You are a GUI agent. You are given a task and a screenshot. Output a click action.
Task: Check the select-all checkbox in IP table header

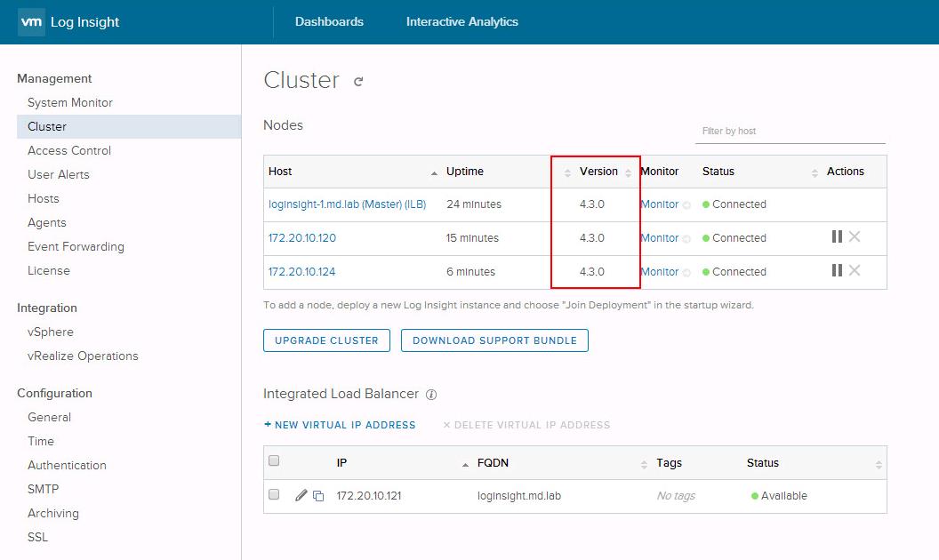[x=274, y=461]
